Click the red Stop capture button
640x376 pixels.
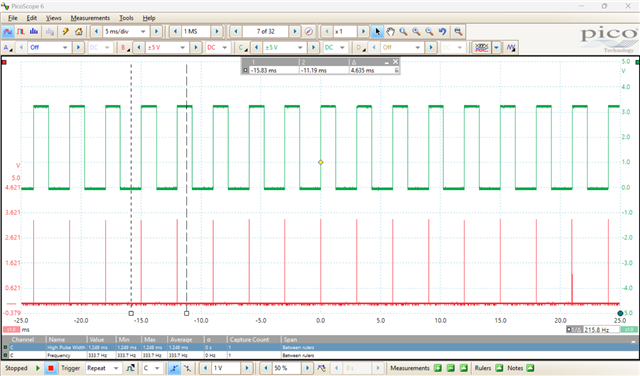pyautogui.click(x=51, y=368)
